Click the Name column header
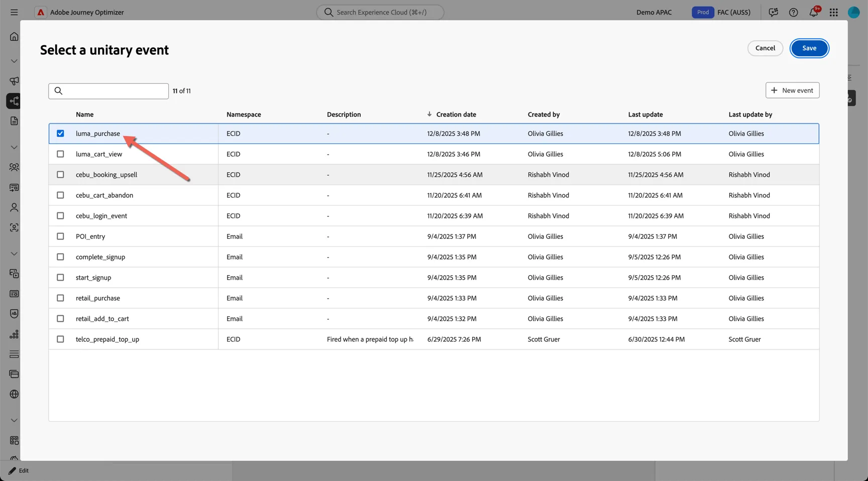The image size is (868, 481). point(84,114)
